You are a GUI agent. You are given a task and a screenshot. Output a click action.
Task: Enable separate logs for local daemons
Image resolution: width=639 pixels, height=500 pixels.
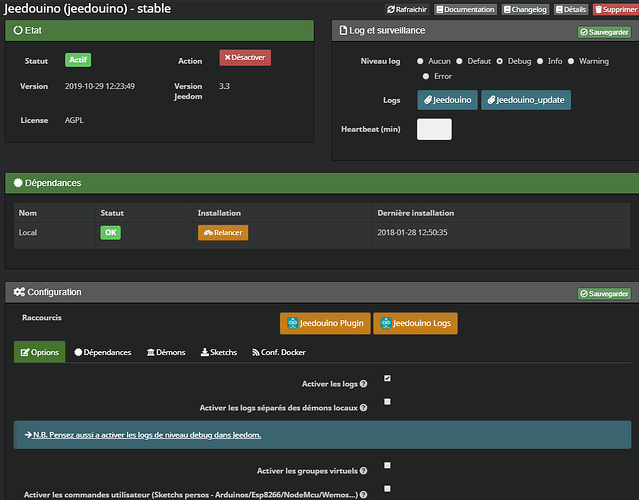tap(387, 402)
